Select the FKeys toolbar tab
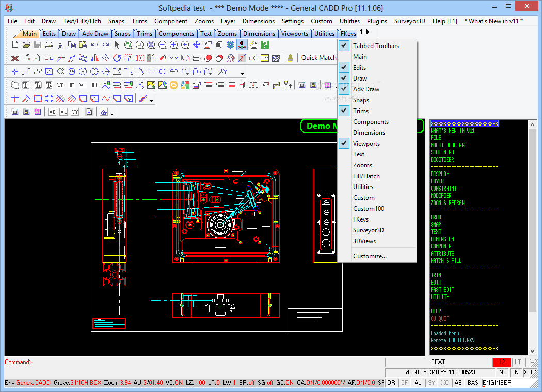This screenshot has height=392, width=542. point(348,33)
